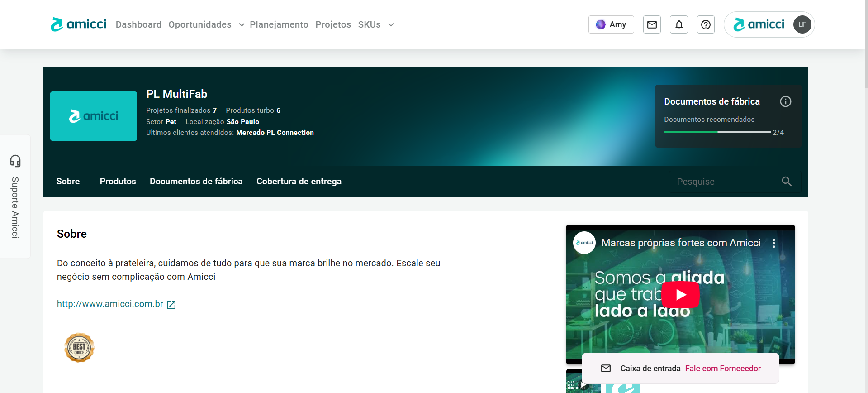Click Fale com Fornecedor link

pyautogui.click(x=722, y=369)
